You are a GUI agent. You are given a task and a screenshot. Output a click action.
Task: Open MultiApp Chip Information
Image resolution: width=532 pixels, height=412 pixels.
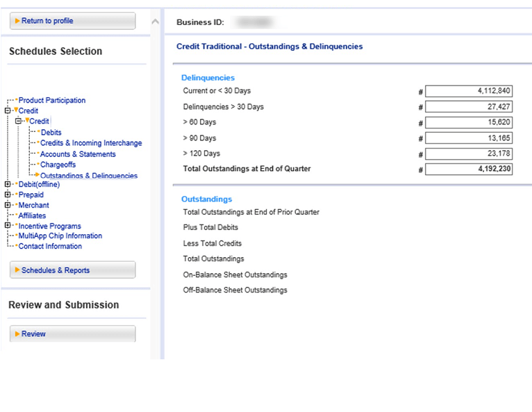(x=60, y=236)
